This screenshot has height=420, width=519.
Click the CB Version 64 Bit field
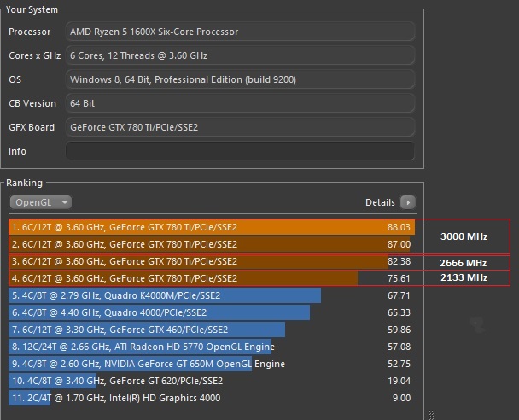pyautogui.click(x=241, y=103)
